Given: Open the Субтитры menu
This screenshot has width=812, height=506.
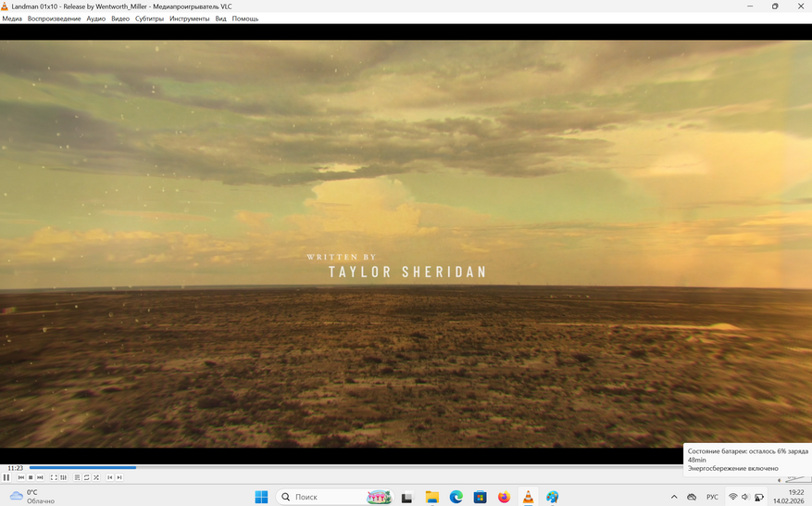Looking at the screenshot, I should (x=149, y=19).
